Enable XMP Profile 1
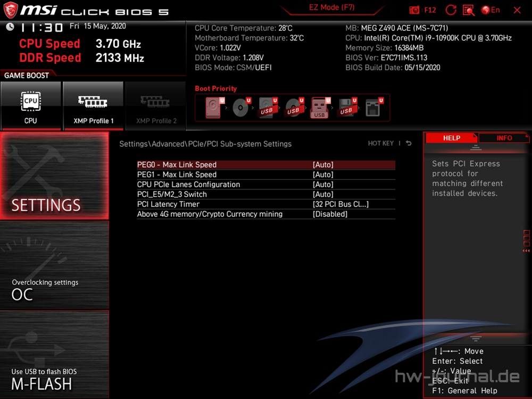The height and width of the screenshot is (399, 532). (93, 106)
